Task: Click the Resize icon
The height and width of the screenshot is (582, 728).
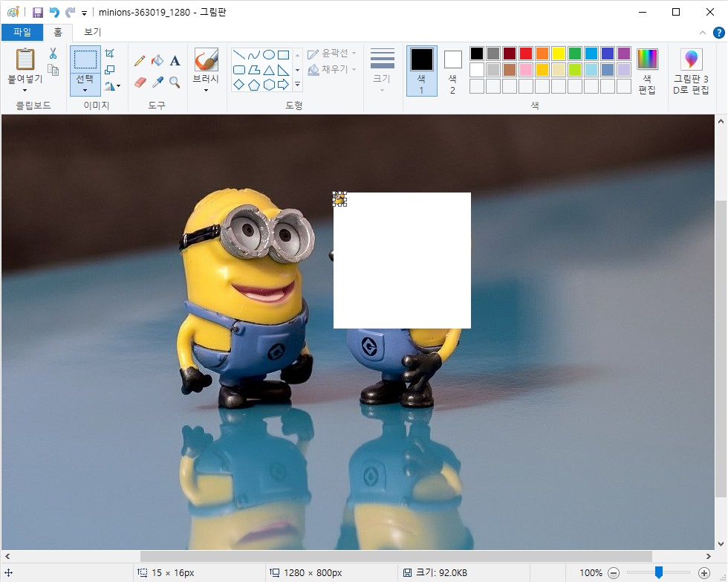Action: tap(110, 70)
